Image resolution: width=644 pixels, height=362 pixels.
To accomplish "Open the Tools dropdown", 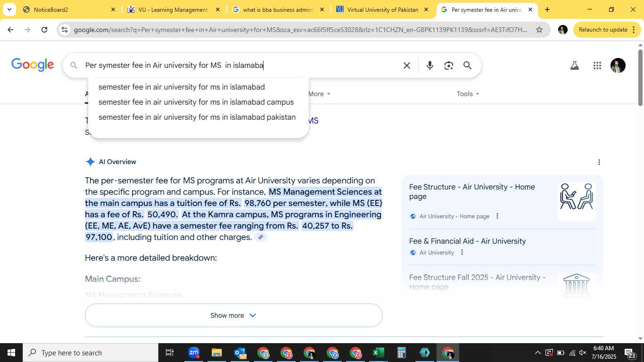I will (x=468, y=94).
